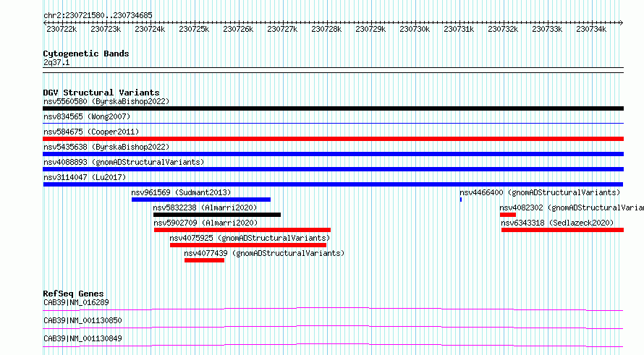This screenshot has width=644, height=355.
Task: Select the red nsv5902709 variant bar
Action: [242, 230]
